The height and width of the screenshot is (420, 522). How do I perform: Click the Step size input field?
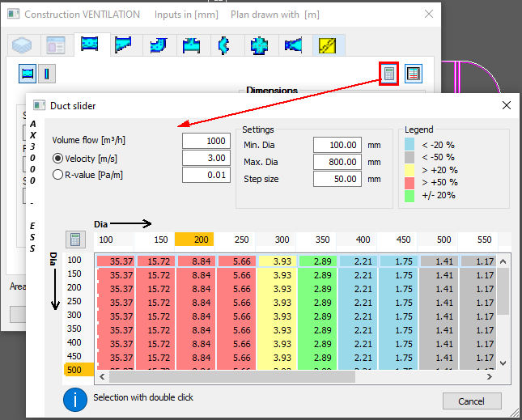point(337,179)
